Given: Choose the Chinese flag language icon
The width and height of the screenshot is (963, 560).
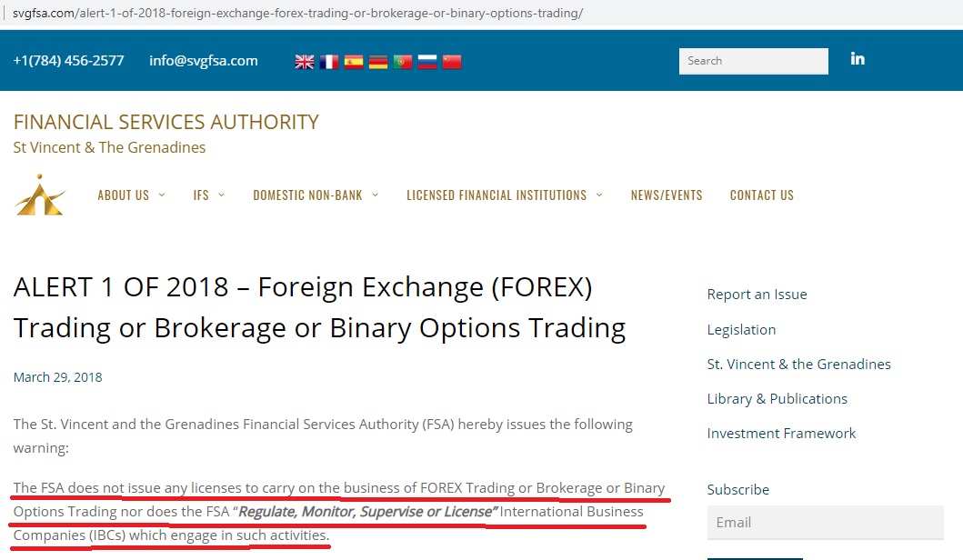Looking at the screenshot, I should pos(451,62).
